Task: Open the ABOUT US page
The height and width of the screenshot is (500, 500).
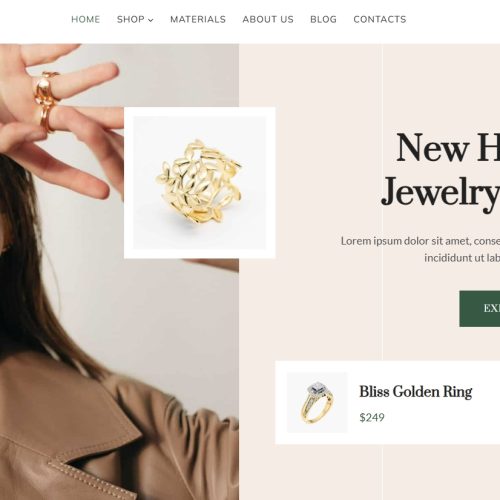Action: (268, 19)
